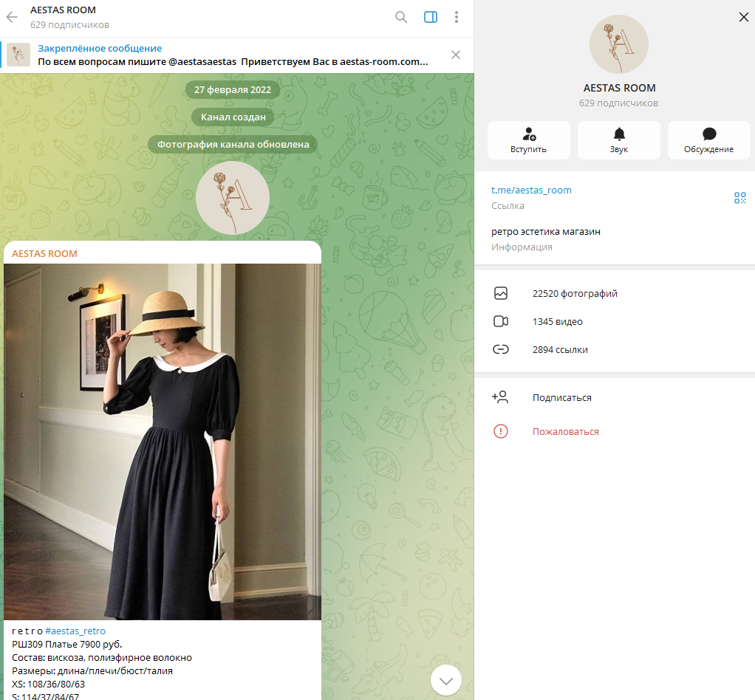Image resolution: width=755 pixels, height=700 pixels.
Task: Click the add-user icon beside Подписаться
Action: coord(500,397)
